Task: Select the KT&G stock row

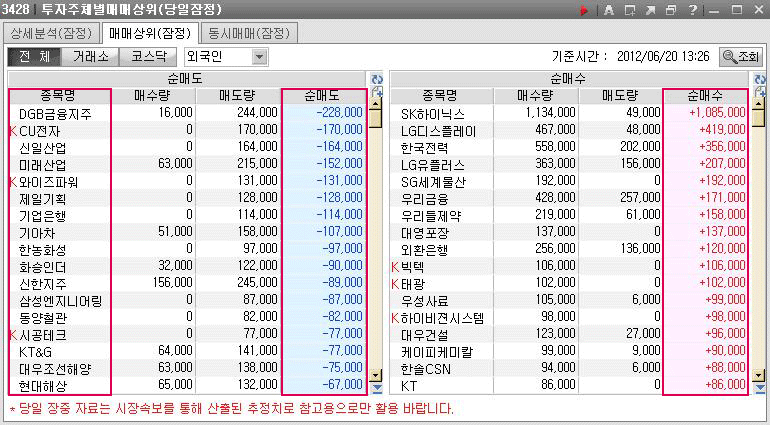Action: click(188, 351)
